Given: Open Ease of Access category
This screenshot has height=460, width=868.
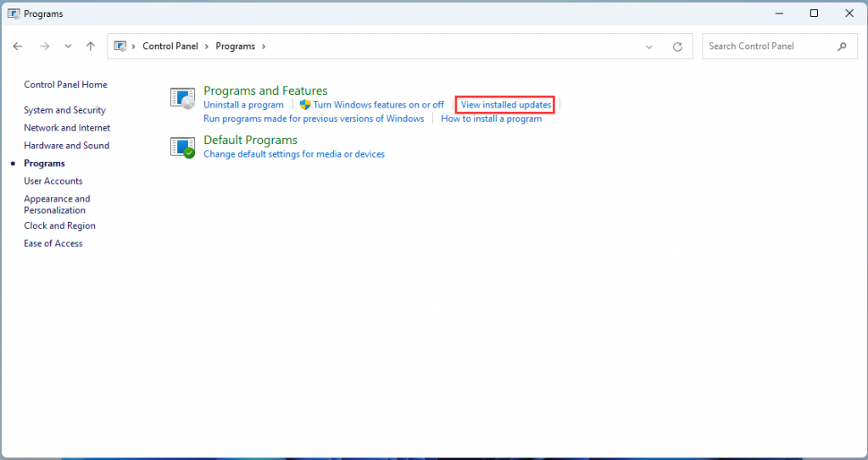Looking at the screenshot, I should [53, 244].
